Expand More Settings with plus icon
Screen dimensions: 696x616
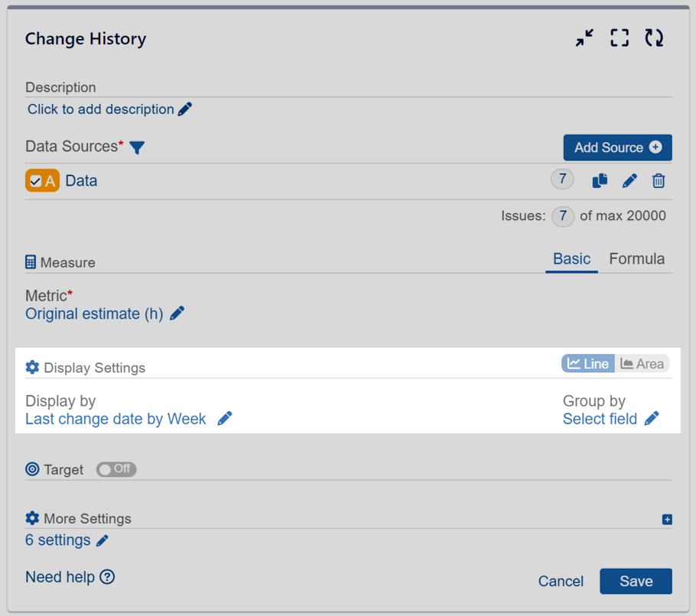667,520
